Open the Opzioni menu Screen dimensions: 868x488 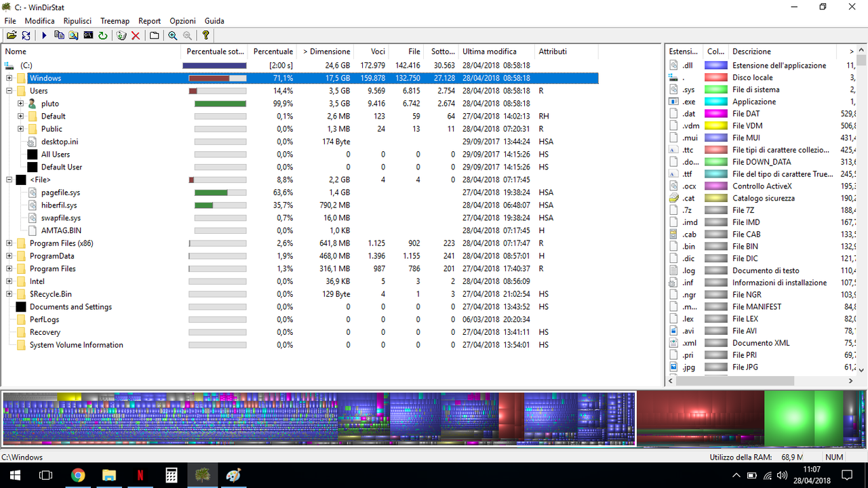[182, 21]
